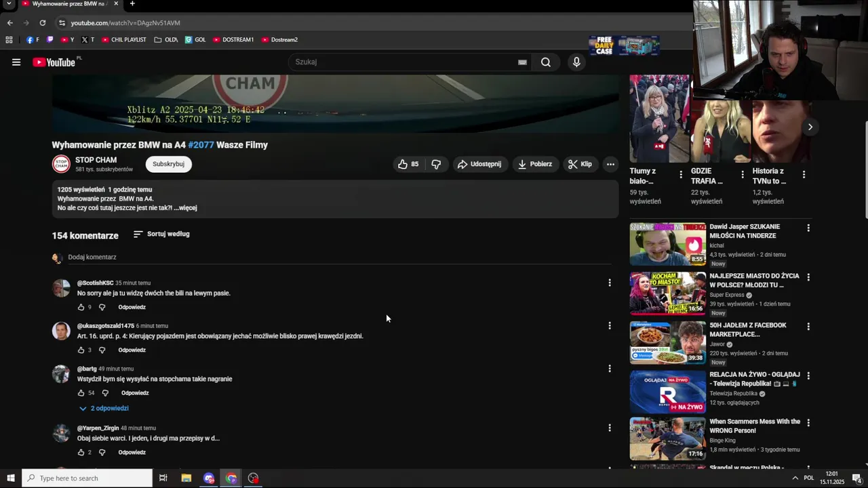Open more actions menu under the video
Image resolution: width=868 pixels, height=488 pixels.
(610, 164)
